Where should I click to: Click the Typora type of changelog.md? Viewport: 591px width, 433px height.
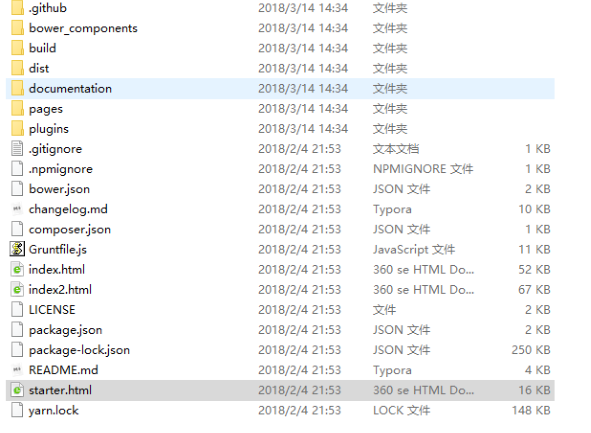tap(392, 210)
